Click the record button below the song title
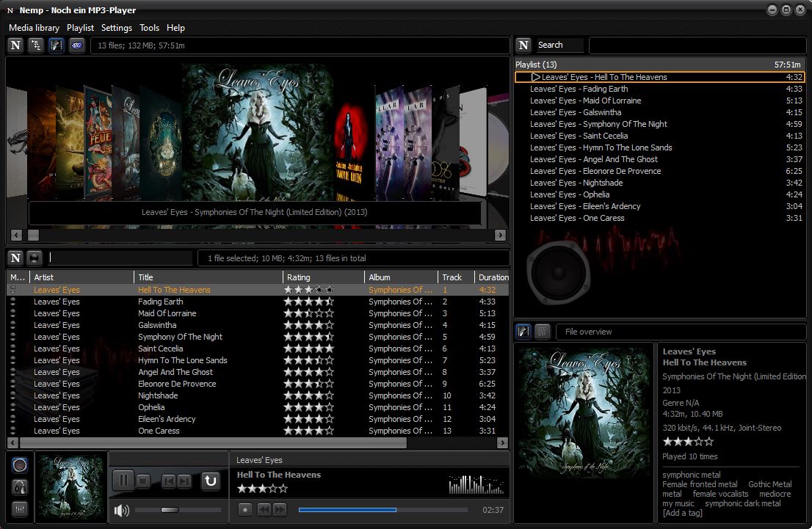This screenshot has height=529, width=812. (245, 510)
